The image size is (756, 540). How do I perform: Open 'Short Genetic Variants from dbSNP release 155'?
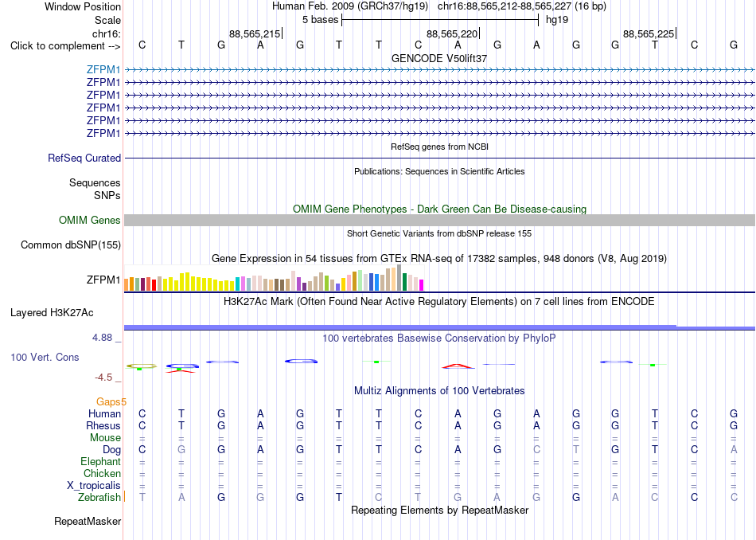[439, 233]
